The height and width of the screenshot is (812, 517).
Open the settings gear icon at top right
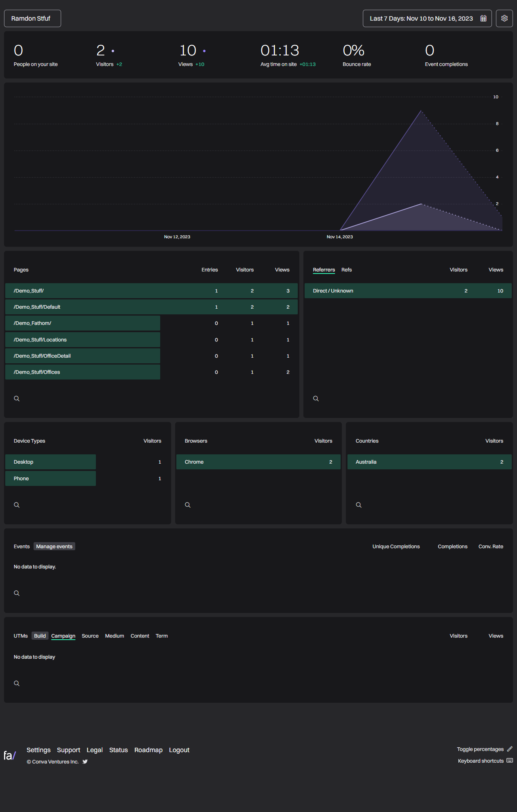click(x=504, y=18)
